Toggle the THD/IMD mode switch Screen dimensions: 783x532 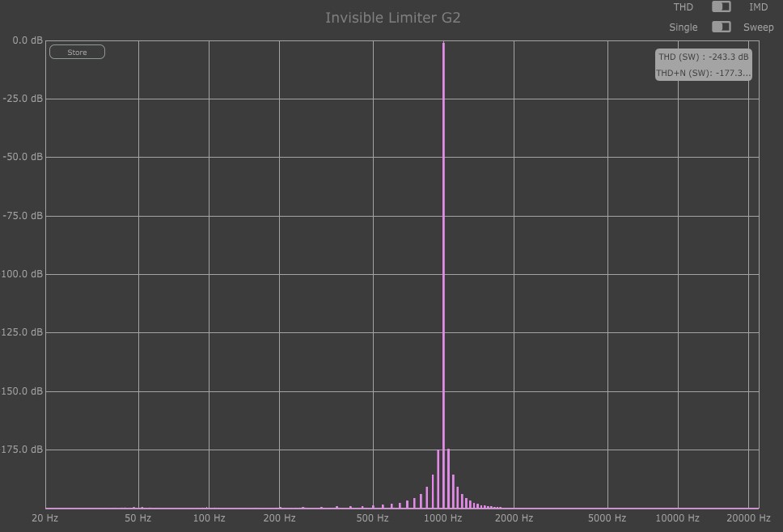[721, 6]
